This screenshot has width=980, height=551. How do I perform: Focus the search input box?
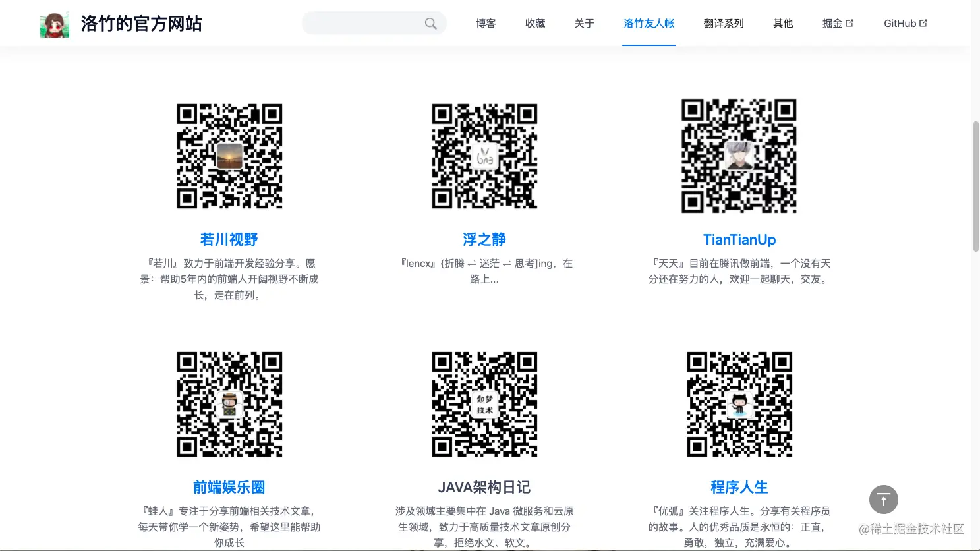(x=374, y=23)
